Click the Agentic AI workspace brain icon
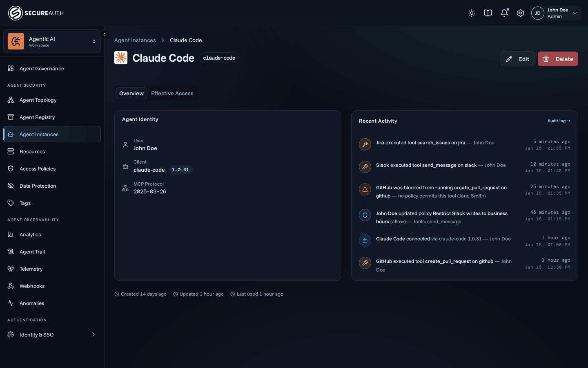The height and width of the screenshot is (368, 588). (16, 41)
